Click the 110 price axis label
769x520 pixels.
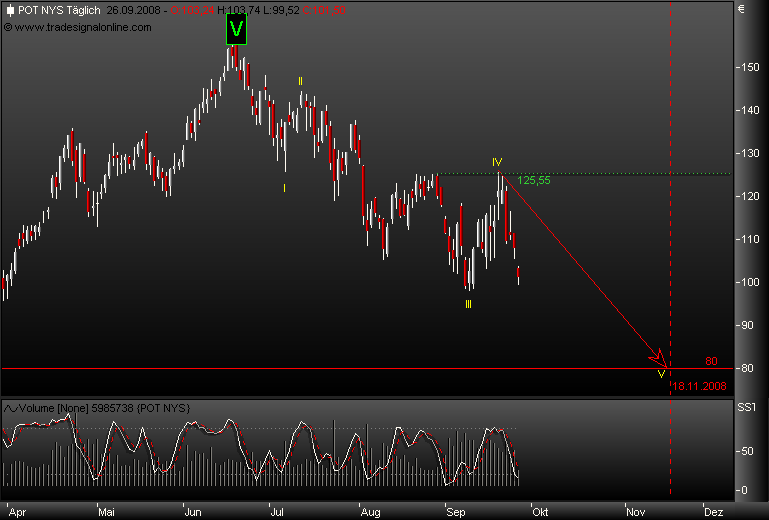[x=748, y=239]
